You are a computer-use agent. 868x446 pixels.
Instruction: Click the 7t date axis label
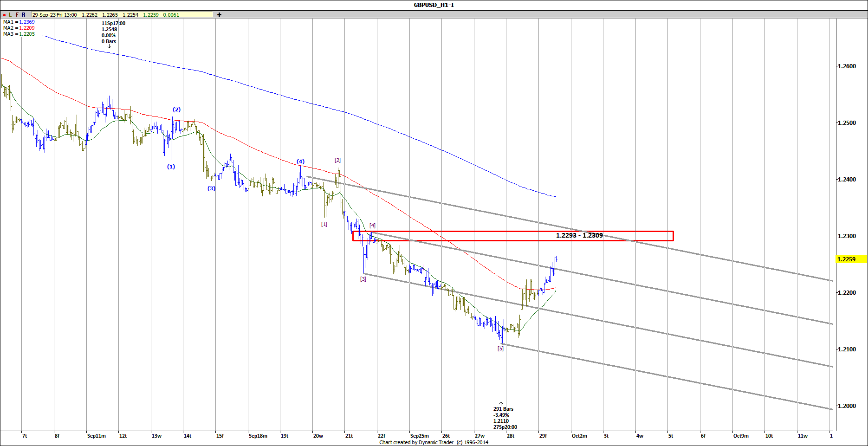(25, 436)
